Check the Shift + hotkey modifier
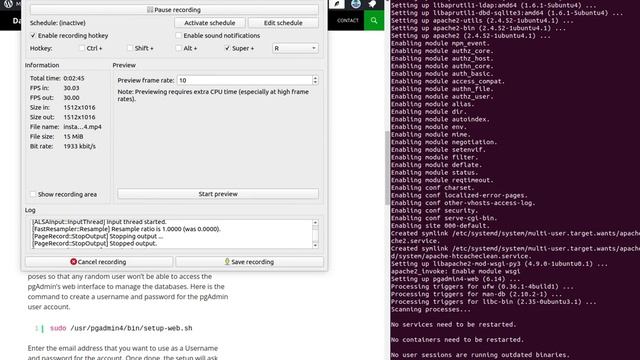This screenshot has height=360, width=640. click(x=130, y=48)
